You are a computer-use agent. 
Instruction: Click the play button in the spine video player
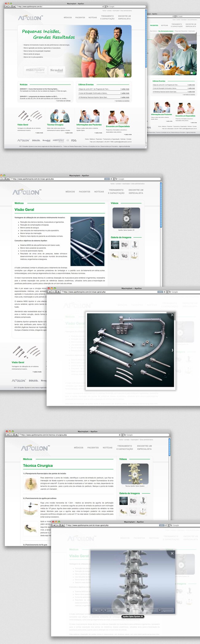97,610
